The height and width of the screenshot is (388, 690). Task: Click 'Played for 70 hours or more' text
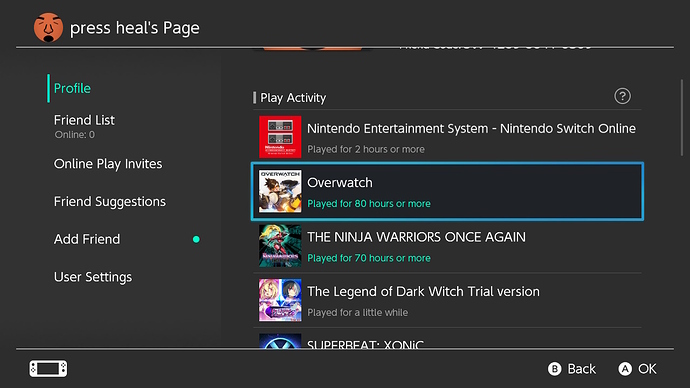[369, 258]
